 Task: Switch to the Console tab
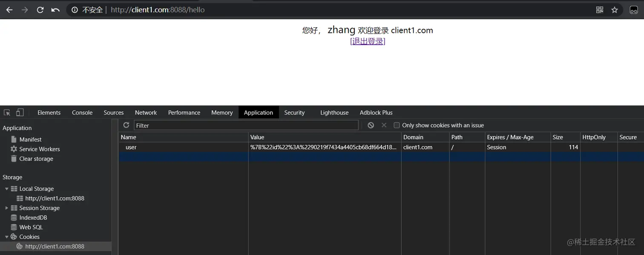click(82, 113)
